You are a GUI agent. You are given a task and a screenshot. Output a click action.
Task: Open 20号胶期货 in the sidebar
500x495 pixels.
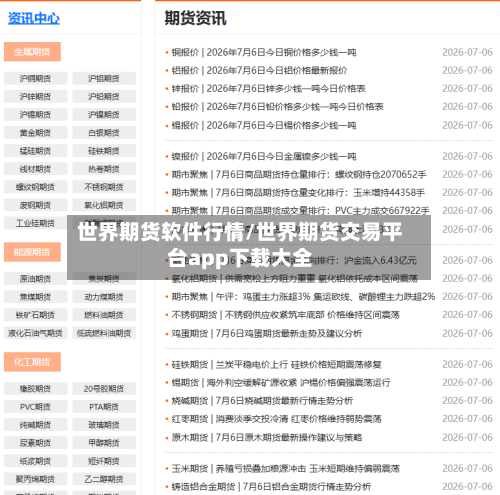pos(104,388)
